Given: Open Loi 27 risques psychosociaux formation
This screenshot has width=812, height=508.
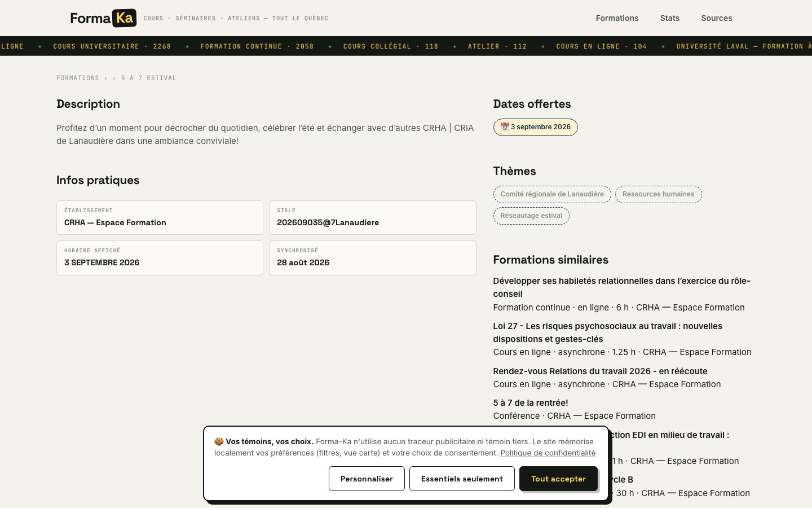Looking at the screenshot, I should (x=607, y=332).
